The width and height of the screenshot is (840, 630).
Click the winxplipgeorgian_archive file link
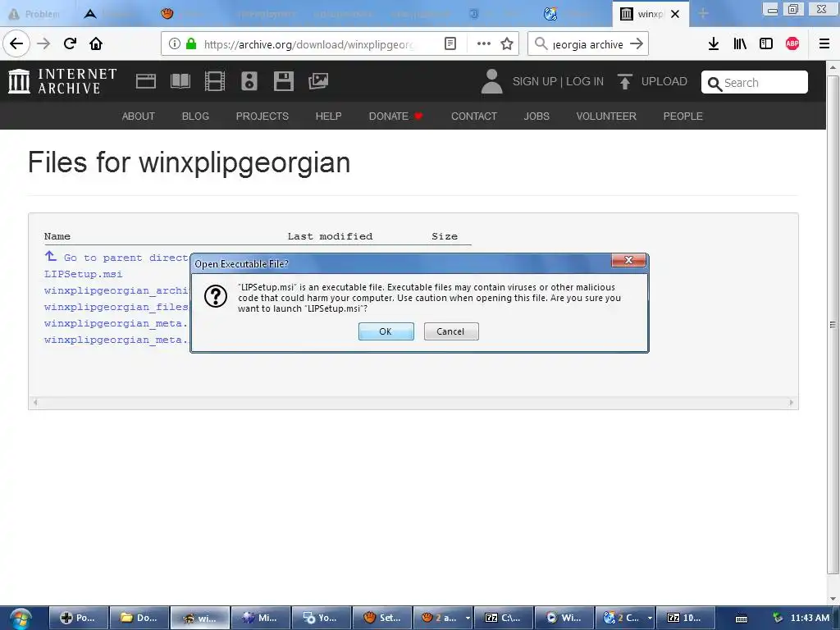pyautogui.click(x=116, y=290)
